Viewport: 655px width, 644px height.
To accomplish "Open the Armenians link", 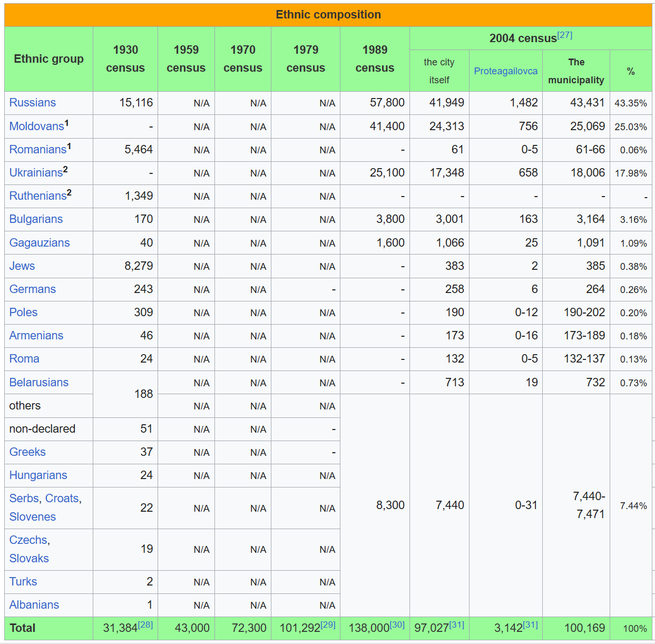I will tap(36, 336).
